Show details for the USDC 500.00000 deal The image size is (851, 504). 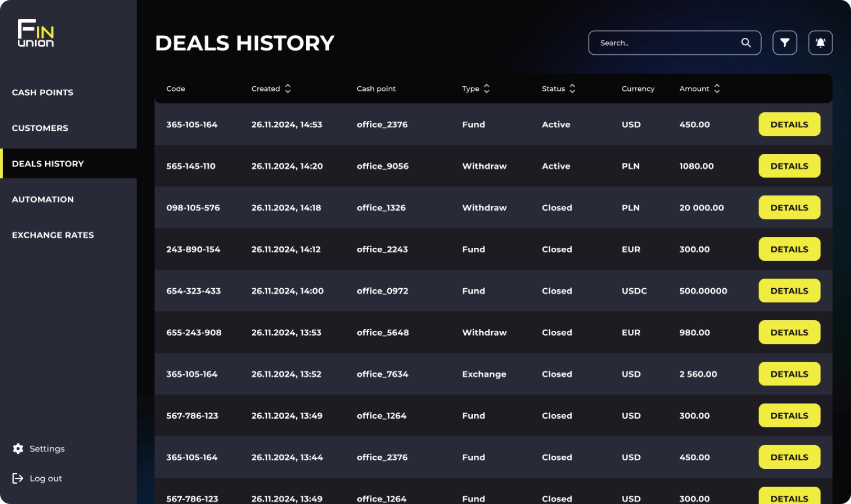point(789,291)
